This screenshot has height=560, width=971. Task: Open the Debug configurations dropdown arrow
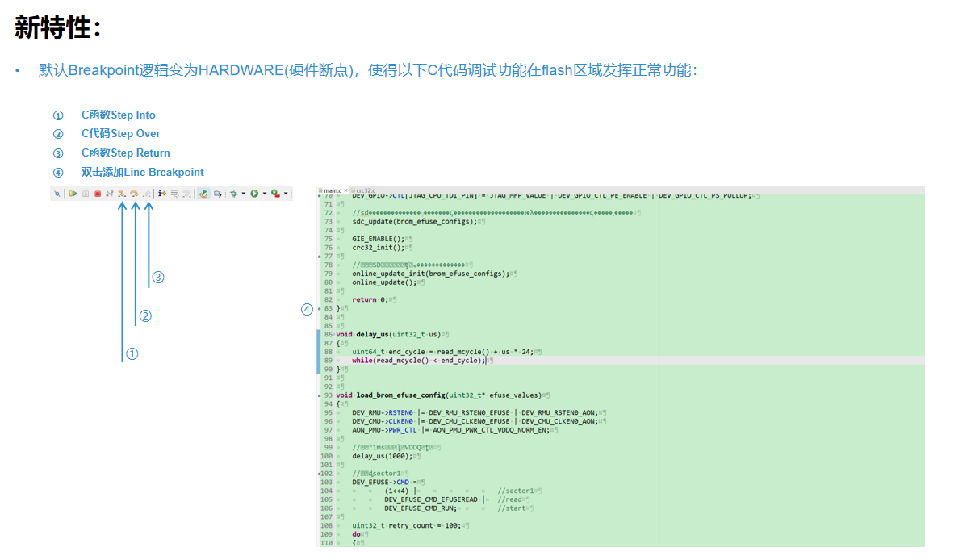point(243,194)
